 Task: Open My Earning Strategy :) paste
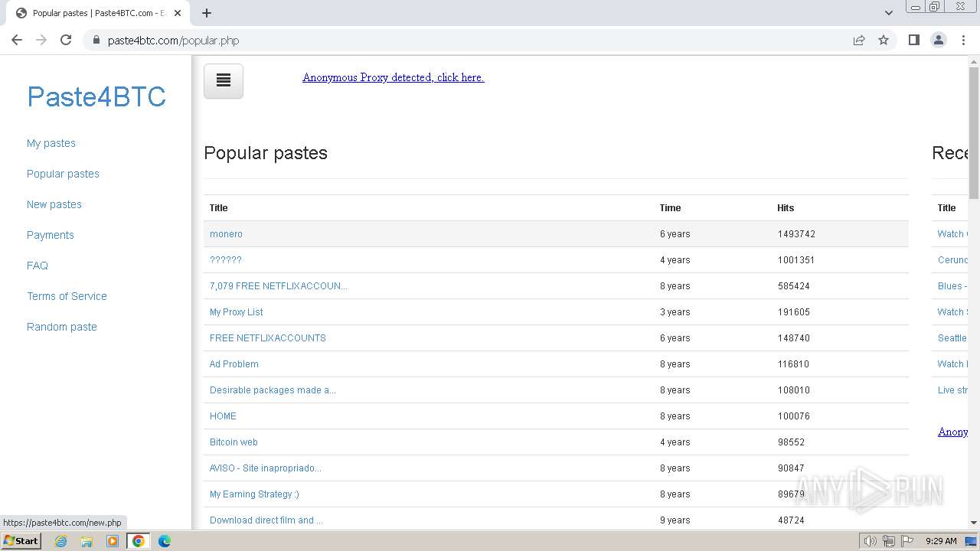pos(254,494)
